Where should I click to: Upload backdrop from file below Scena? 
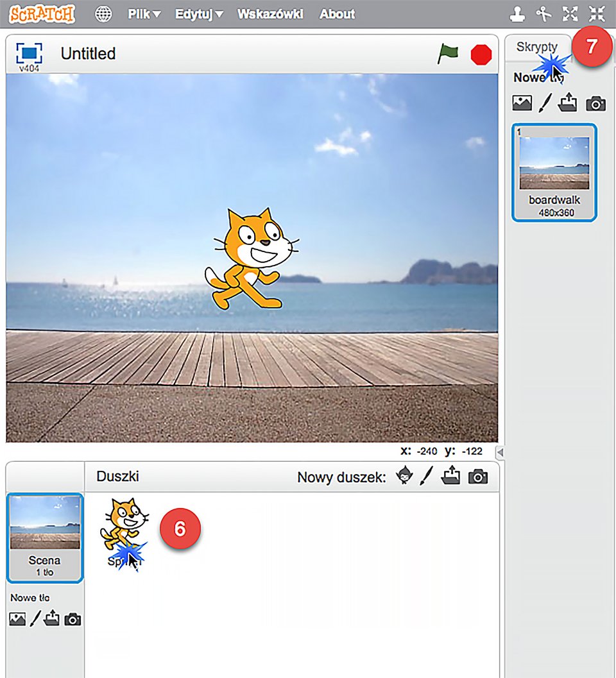pos(51,618)
